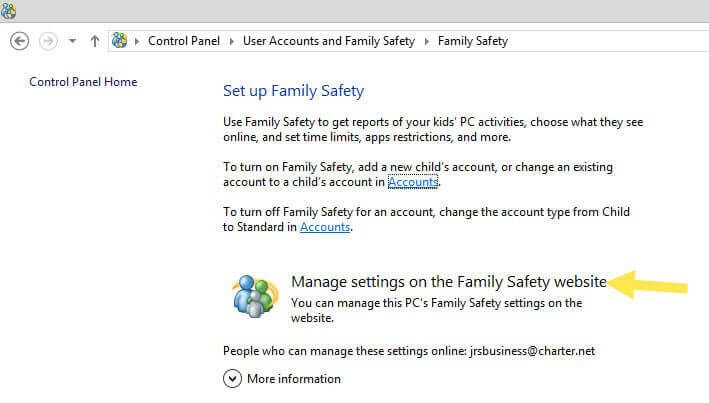
Task: Click the Family Safety breadcrumb item
Action: coord(472,41)
